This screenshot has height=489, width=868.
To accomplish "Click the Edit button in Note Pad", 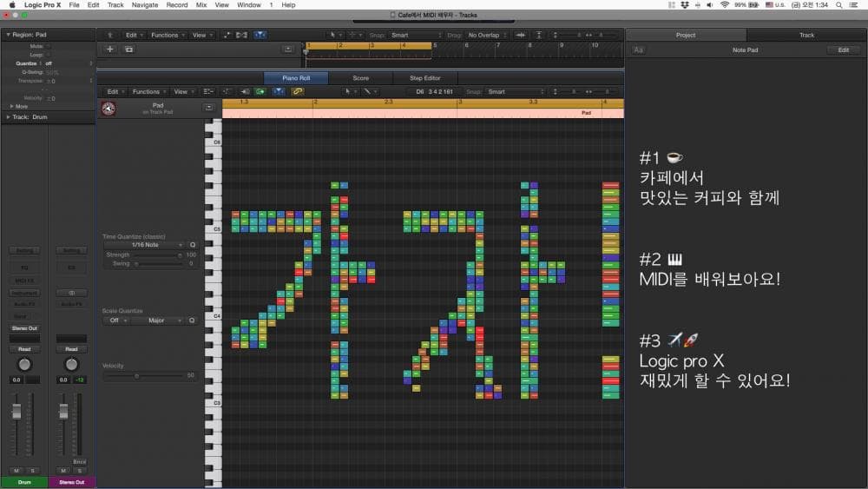I will click(843, 50).
